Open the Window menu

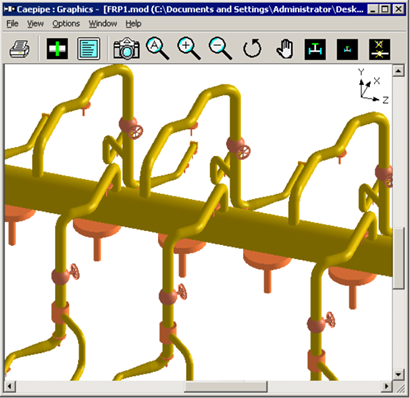103,24
